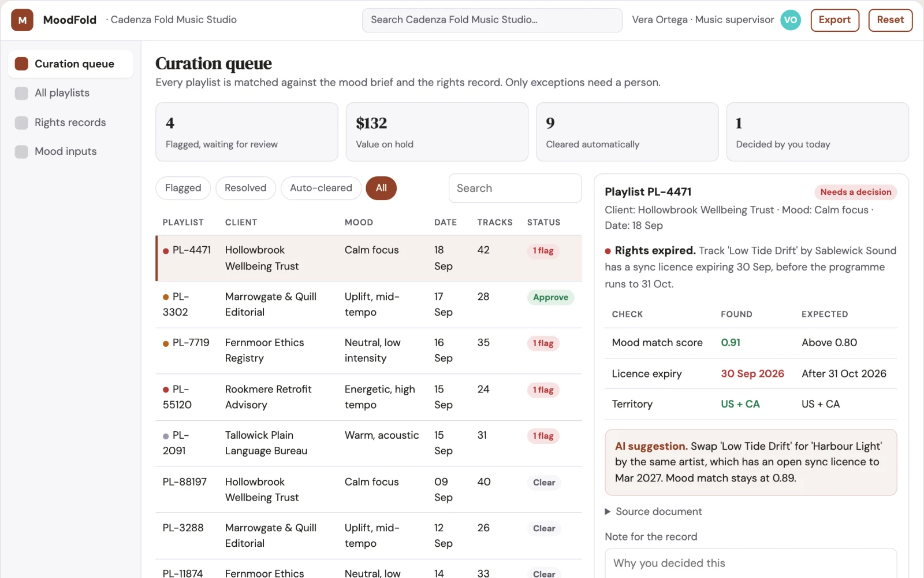This screenshot has width=924, height=578.
Task: Click the STATUS column header
Action: tap(543, 223)
